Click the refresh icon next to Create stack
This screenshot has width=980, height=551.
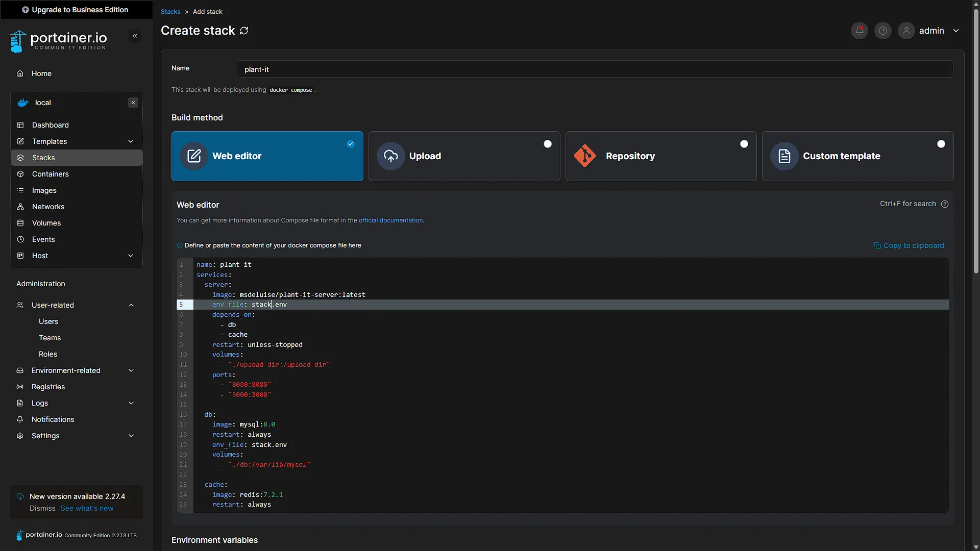point(244,31)
